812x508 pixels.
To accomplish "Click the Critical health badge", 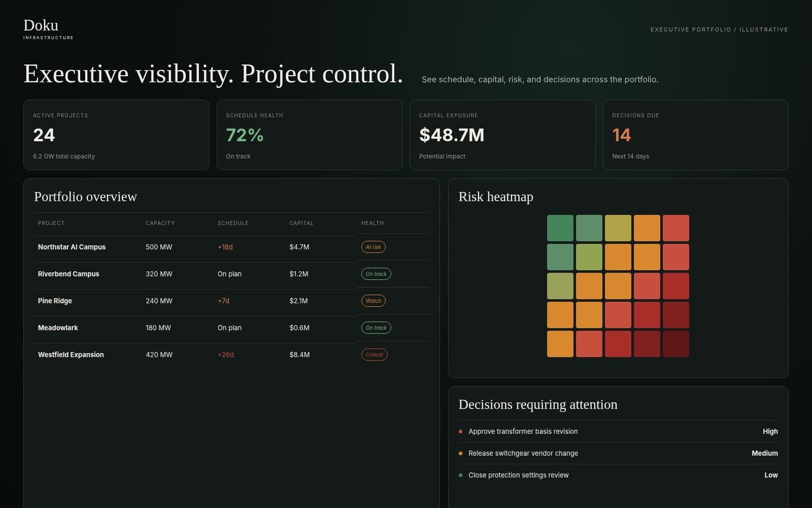I will coord(375,355).
